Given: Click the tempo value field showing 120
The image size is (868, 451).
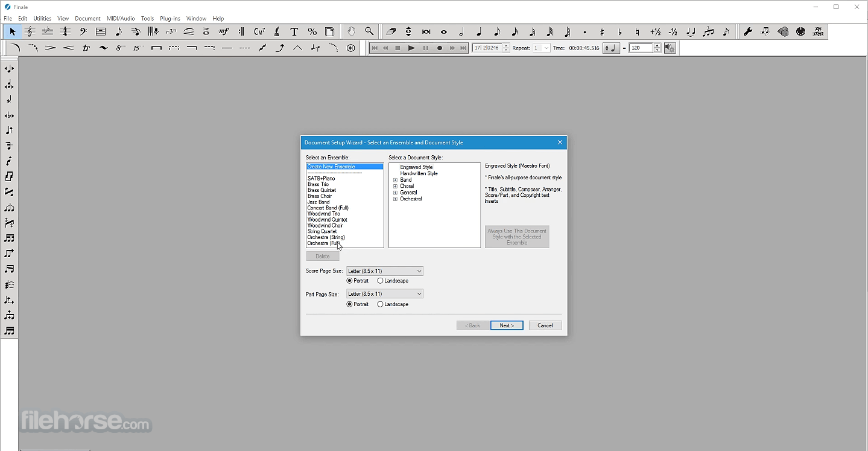Looking at the screenshot, I should click(x=641, y=48).
